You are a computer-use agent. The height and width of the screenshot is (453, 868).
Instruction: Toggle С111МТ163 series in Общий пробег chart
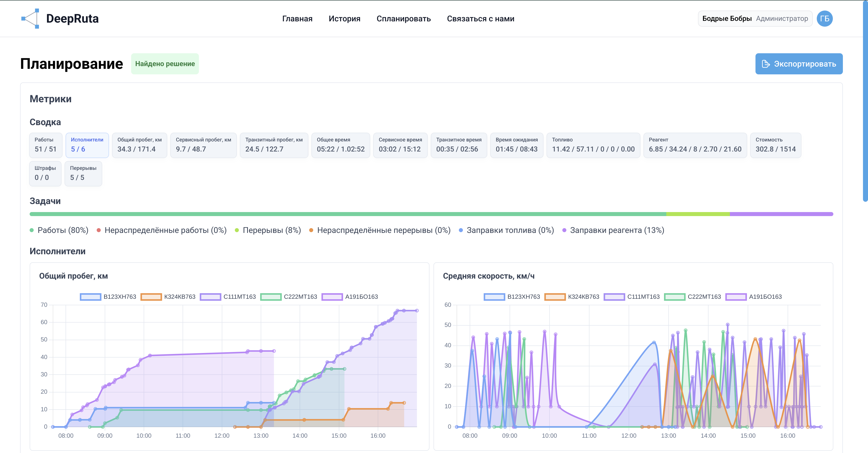point(228,297)
